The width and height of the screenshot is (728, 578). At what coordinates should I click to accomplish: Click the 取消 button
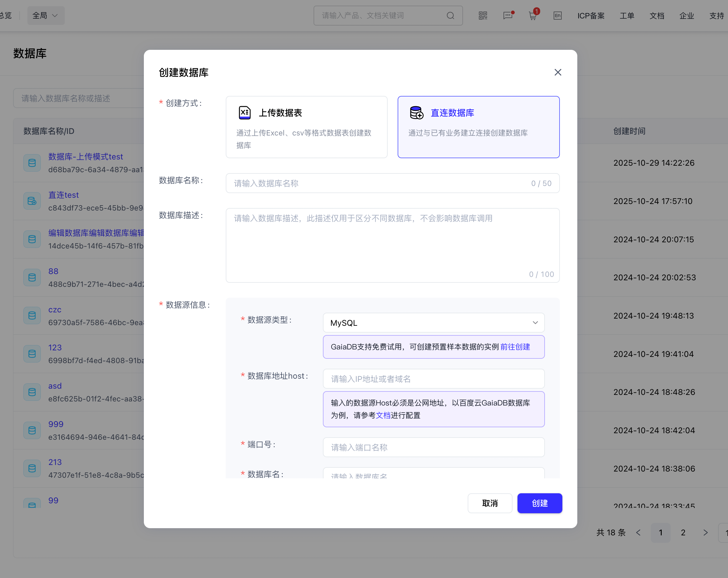pos(489,503)
